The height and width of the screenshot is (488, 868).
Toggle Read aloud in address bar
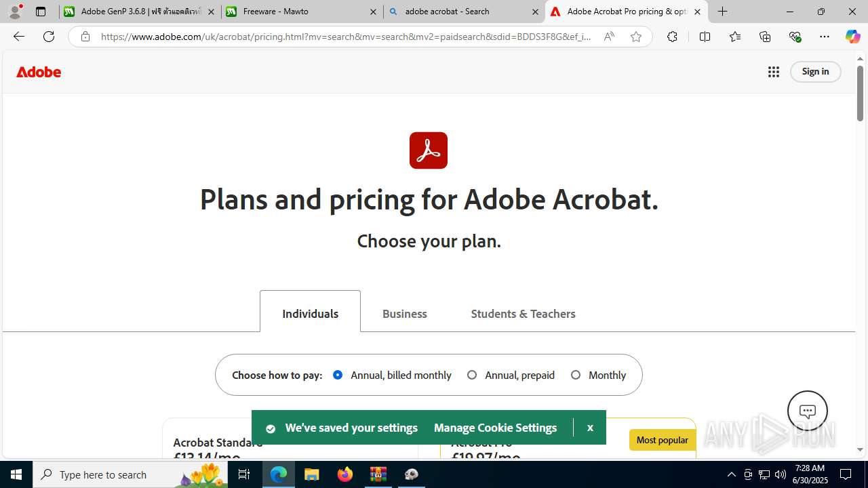click(609, 37)
